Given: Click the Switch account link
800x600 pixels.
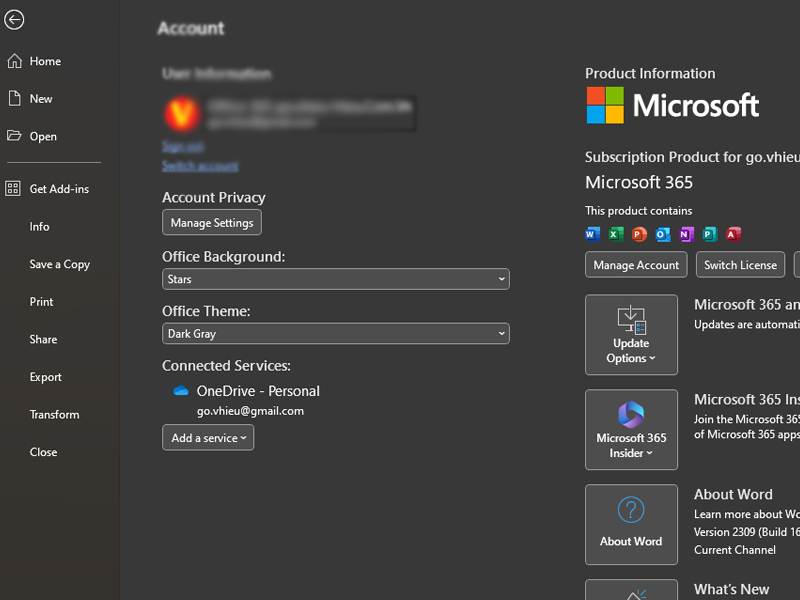Looking at the screenshot, I should coord(200,166).
